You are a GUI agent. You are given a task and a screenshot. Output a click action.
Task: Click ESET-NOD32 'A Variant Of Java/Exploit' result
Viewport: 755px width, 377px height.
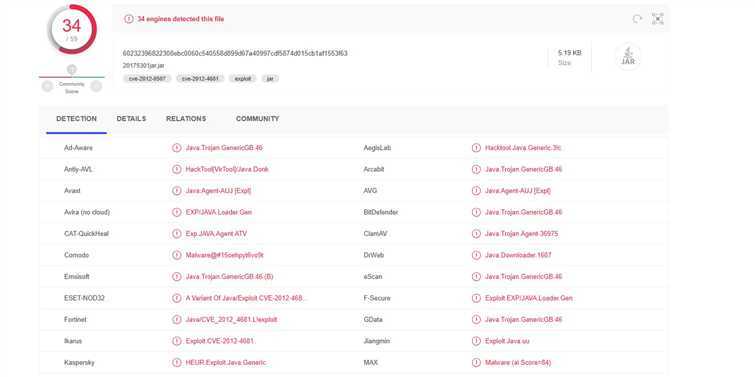point(246,298)
